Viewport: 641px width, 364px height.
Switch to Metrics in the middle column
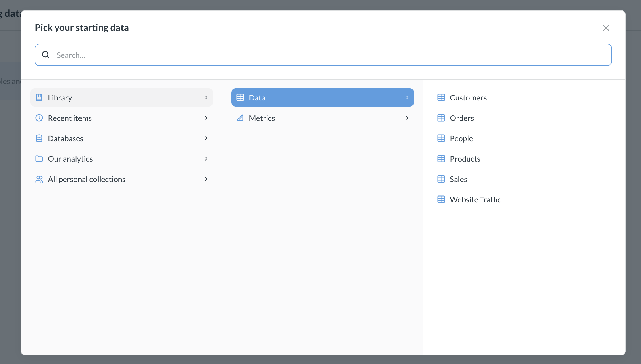pos(262,118)
